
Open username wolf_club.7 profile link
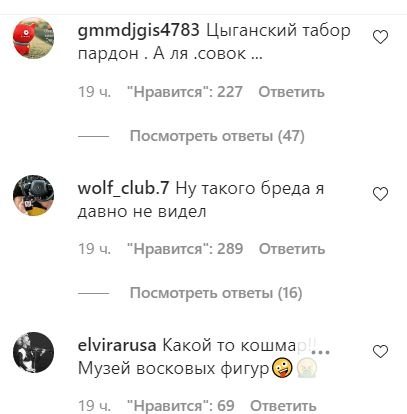(x=123, y=189)
